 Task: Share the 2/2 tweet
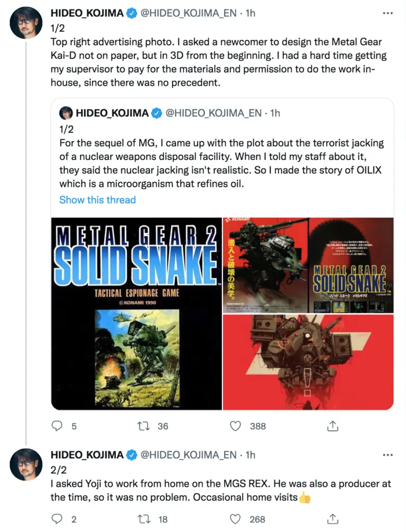tap(333, 519)
